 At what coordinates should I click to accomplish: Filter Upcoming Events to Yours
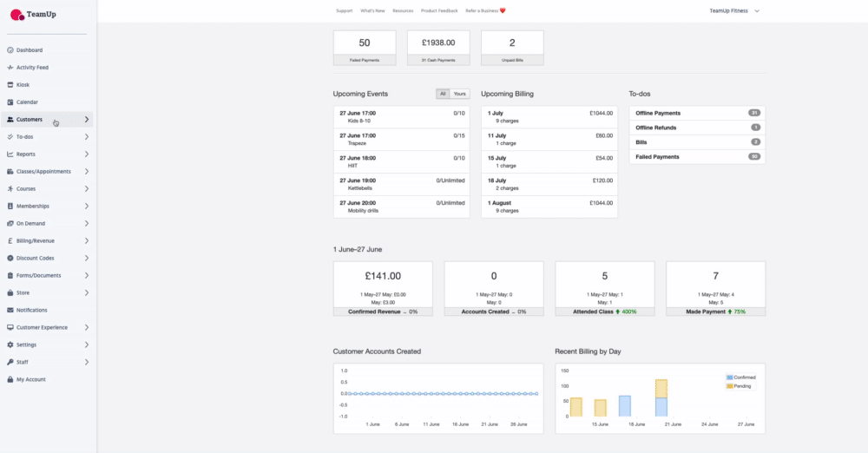[x=460, y=94]
